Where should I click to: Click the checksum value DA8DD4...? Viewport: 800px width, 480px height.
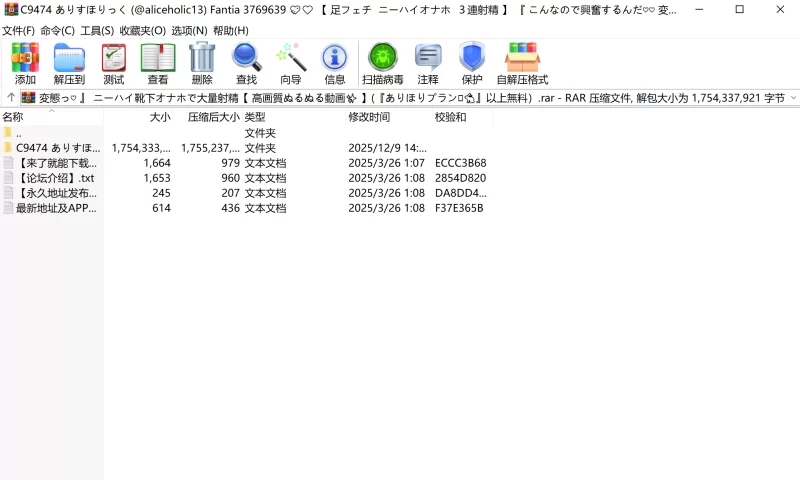461,193
